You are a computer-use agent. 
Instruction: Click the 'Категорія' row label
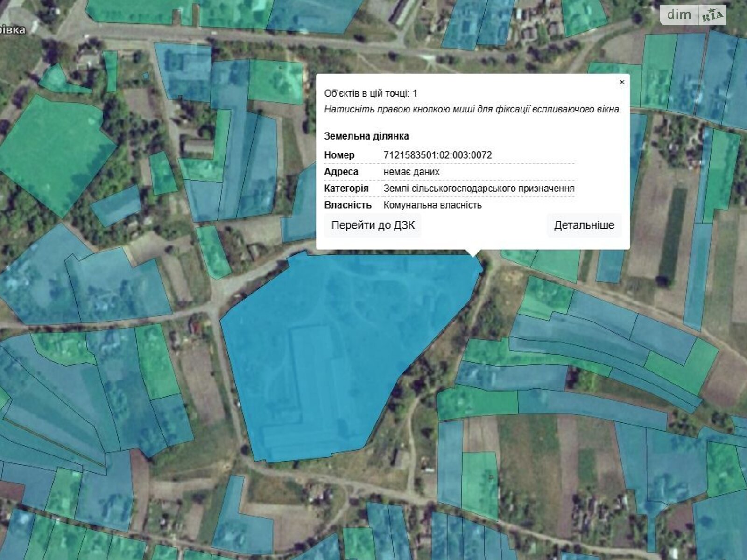tap(346, 189)
